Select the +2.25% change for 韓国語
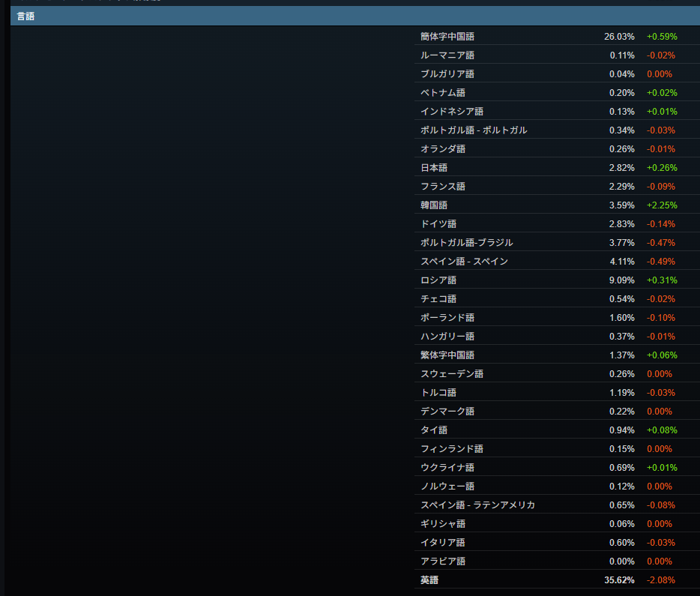This screenshot has height=596, width=700. click(x=661, y=205)
